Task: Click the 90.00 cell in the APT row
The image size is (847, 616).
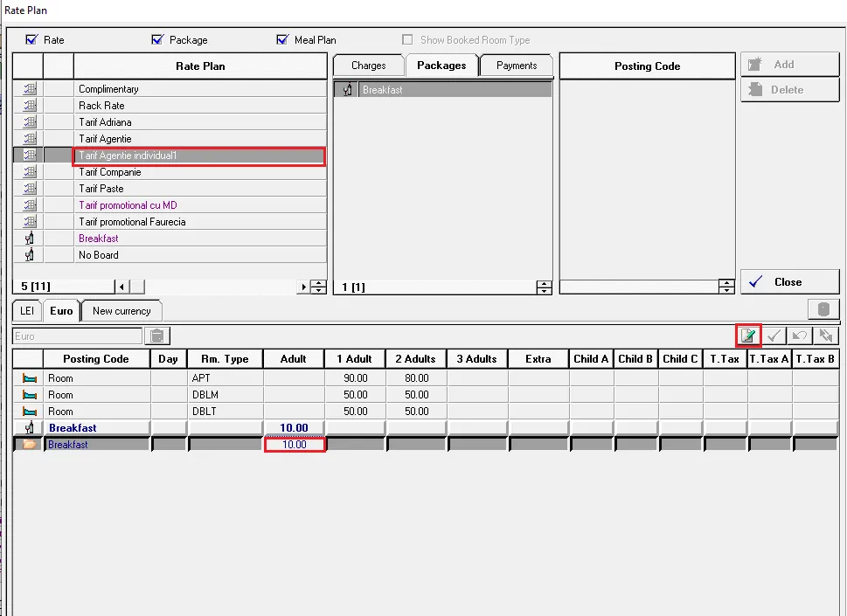Action: [355, 378]
